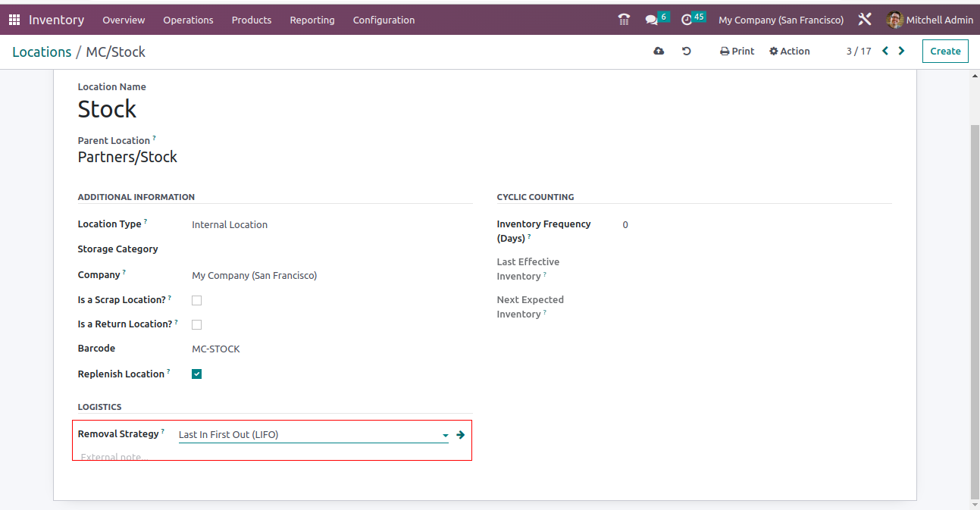Image resolution: width=980 pixels, height=510 pixels.
Task: Navigate back to Locations breadcrumb
Action: pos(42,52)
